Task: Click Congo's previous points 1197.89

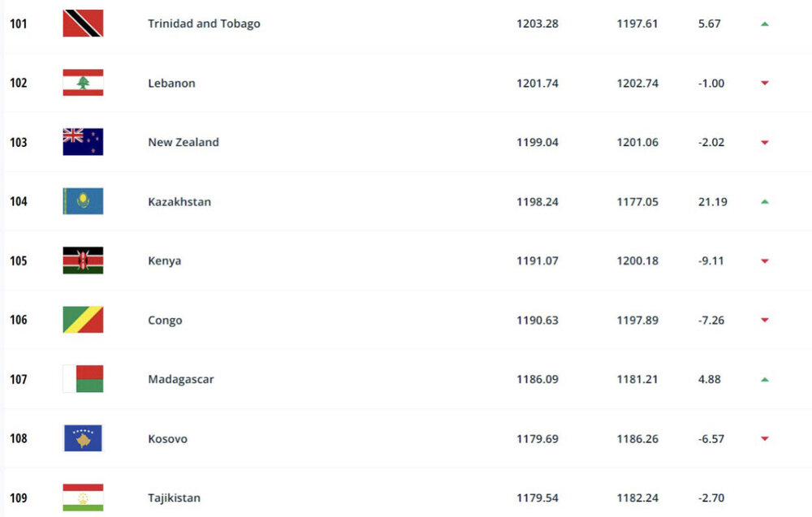Action: point(637,320)
